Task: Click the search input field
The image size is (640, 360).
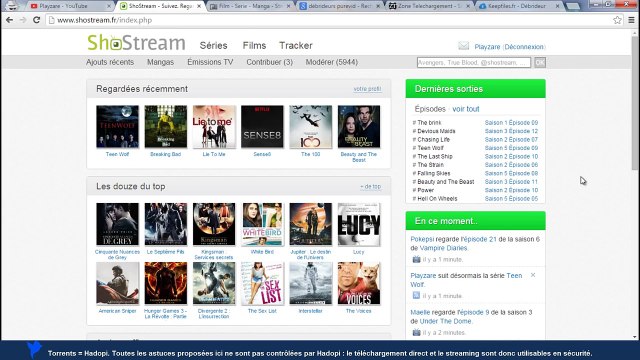Action: (473, 62)
